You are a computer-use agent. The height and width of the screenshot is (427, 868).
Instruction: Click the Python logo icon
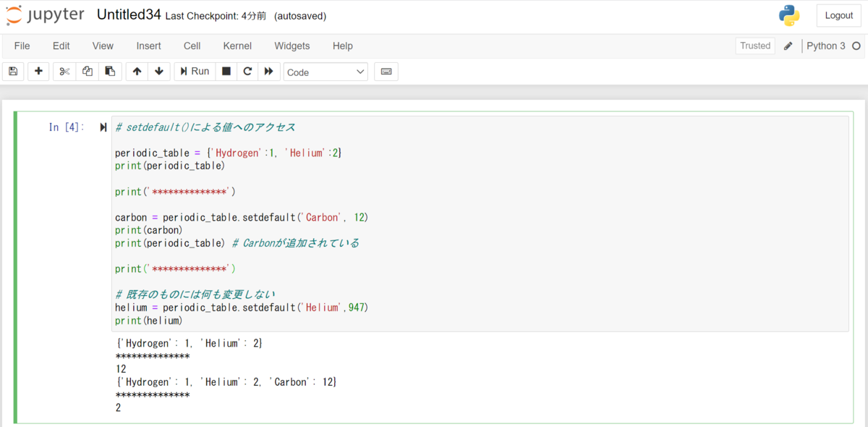point(789,15)
